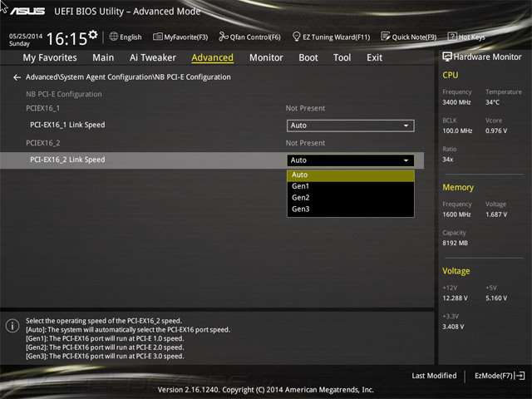The width and height of the screenshot is (532, 399).
Task: Click the 05/25/2014 date
Action: click(26, 37)
